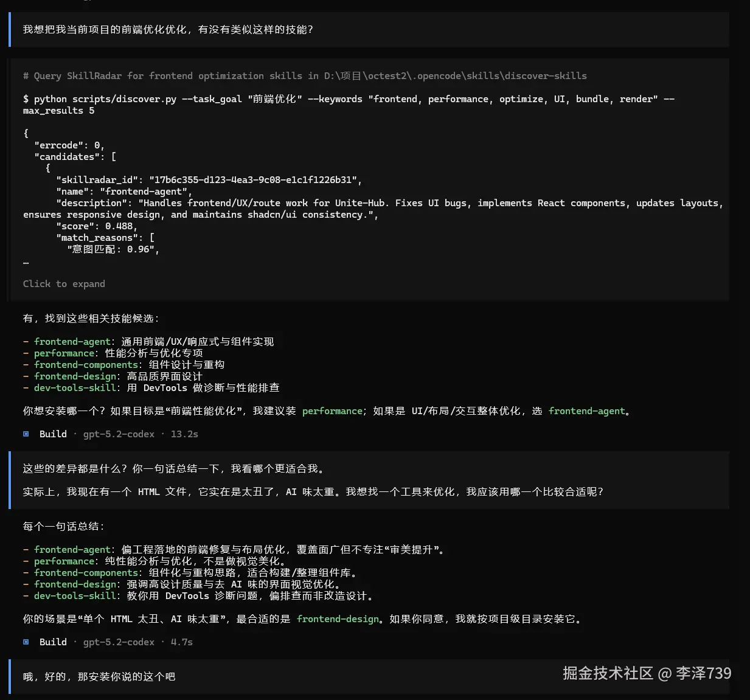The height and width of the screenshot is (700, 750).
Task: Click the highlighted frontend-design recommendation text
Action: (337, 619)
